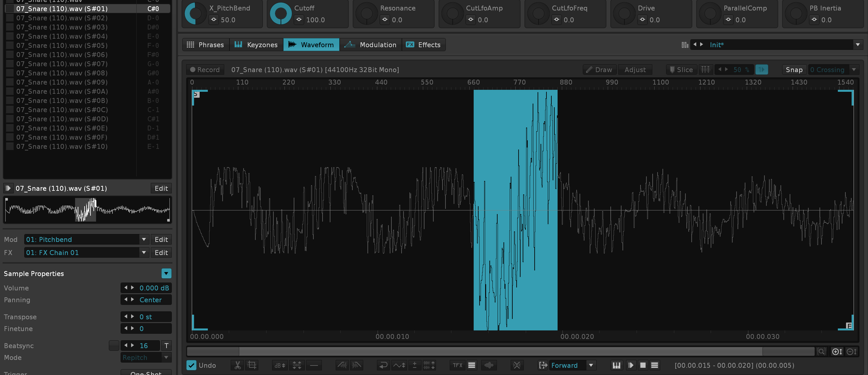Screen dimensions: 868x375
Task: Enable the Beatsync toggle box
Action: (114, 346)
